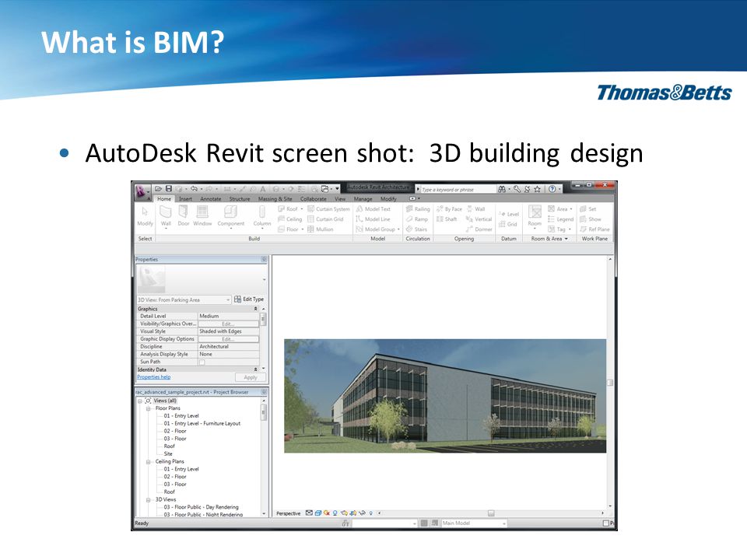Select the Railing tool
747x560 pixels.
418,209
